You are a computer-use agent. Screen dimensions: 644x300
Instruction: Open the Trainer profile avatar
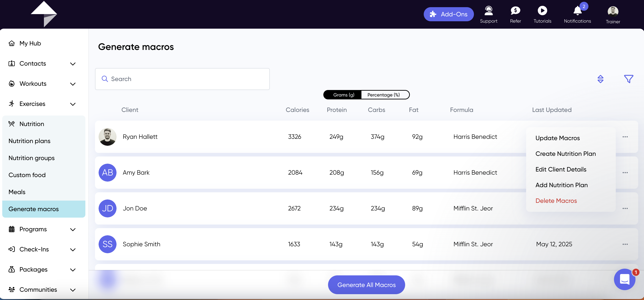(613, 11)
